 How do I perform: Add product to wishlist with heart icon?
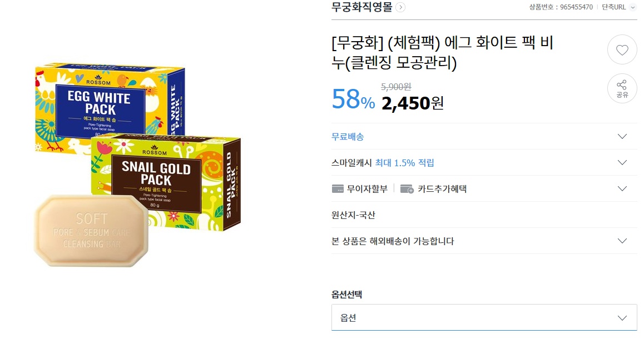click(622, 50)
